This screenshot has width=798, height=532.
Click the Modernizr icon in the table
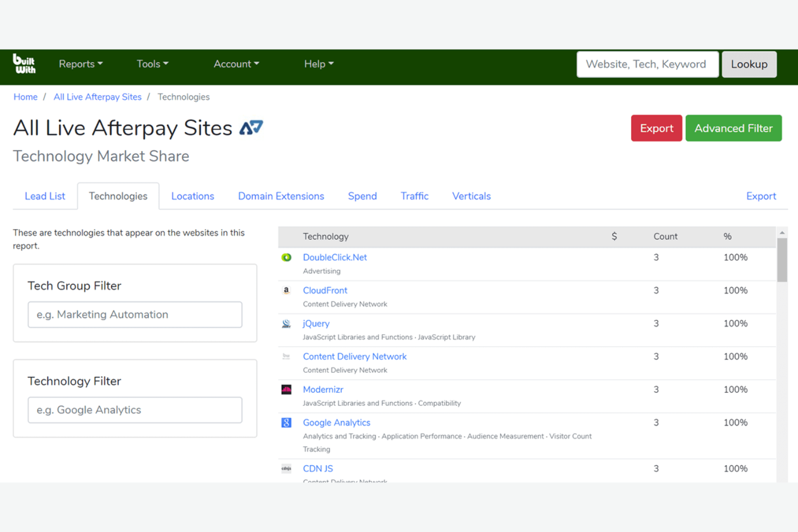pyautogui.click(x=286, y=390)
